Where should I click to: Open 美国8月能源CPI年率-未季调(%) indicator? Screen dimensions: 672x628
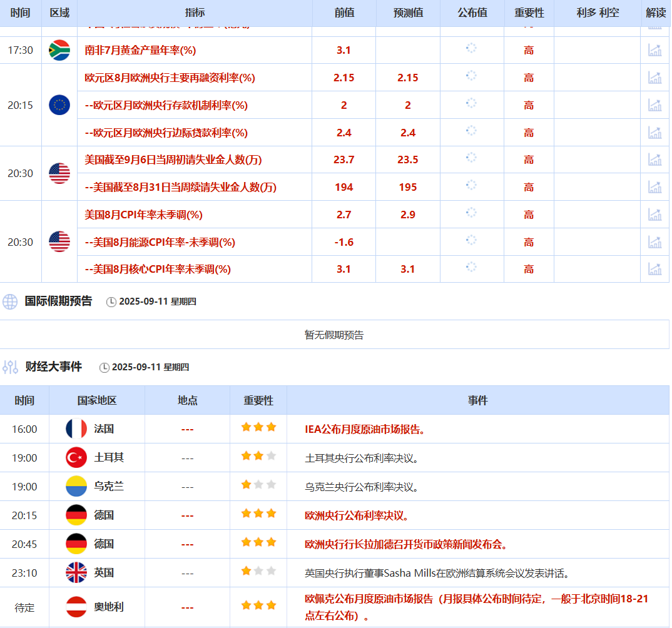pyautogui.click(x=160, y=242)
